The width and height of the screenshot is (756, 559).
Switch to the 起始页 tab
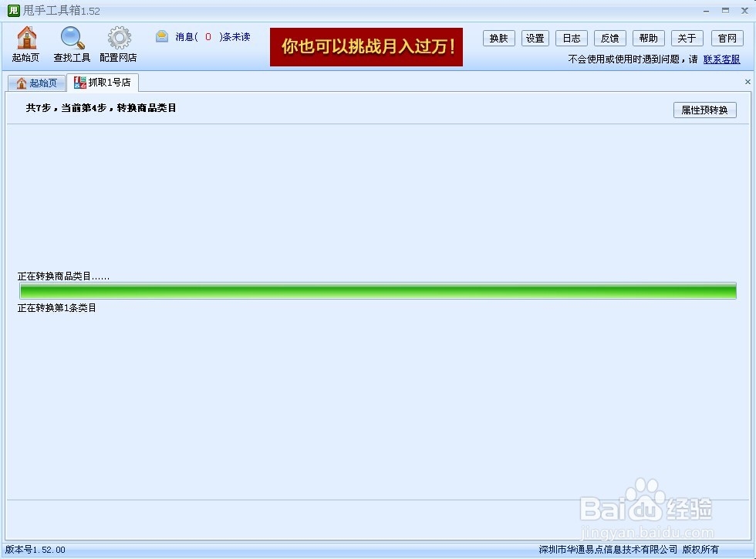click(36, 82)
